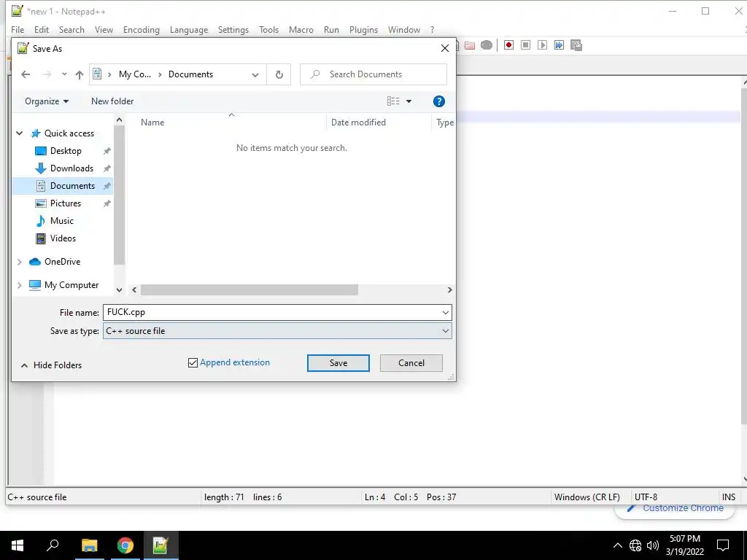Screen dimensions: 747x560
Task: Click the gray monitoring eye toolbar icon
Action: (x=487, y=45)
